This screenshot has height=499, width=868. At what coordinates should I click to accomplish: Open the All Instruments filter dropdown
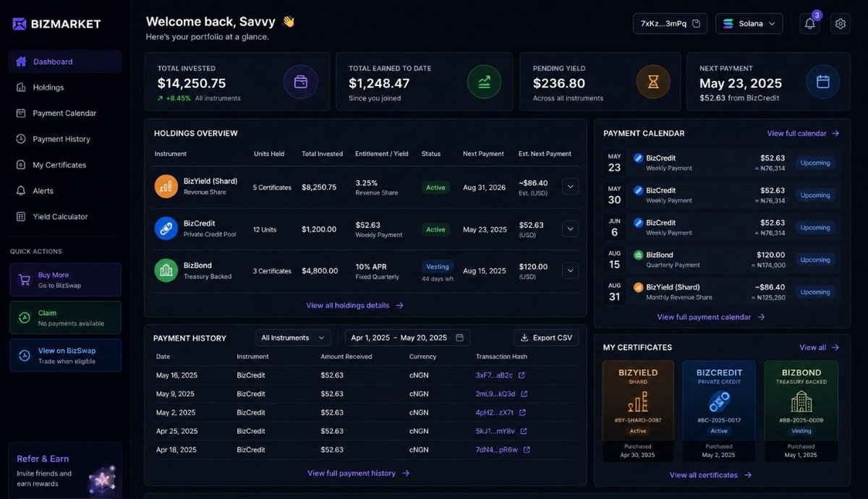coord(293,338)
